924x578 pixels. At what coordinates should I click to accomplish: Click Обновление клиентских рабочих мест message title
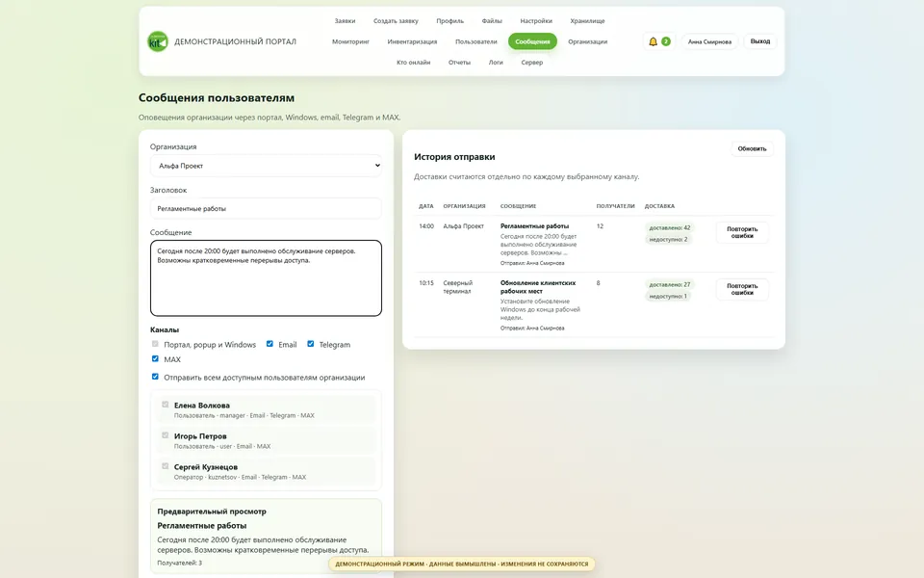coord(538,287)
